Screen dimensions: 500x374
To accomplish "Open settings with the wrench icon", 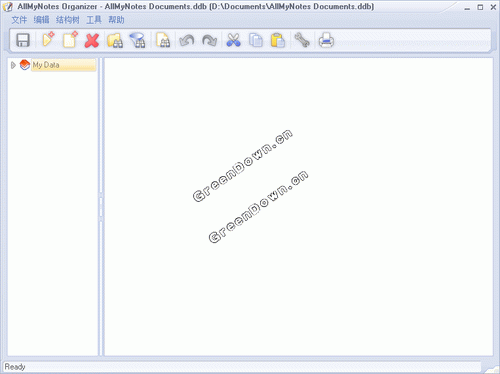I will click(302, 40).
